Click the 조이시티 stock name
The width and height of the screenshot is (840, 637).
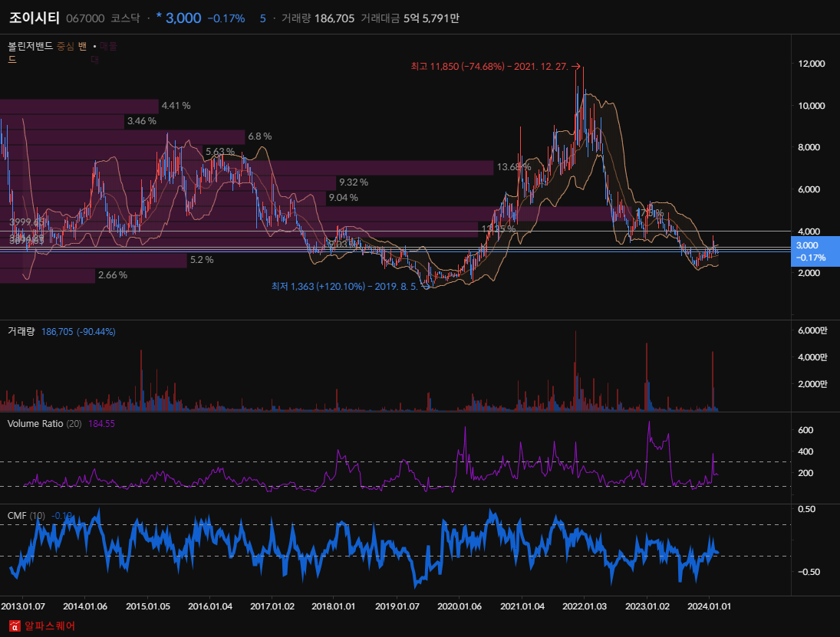tap(35, 18)
